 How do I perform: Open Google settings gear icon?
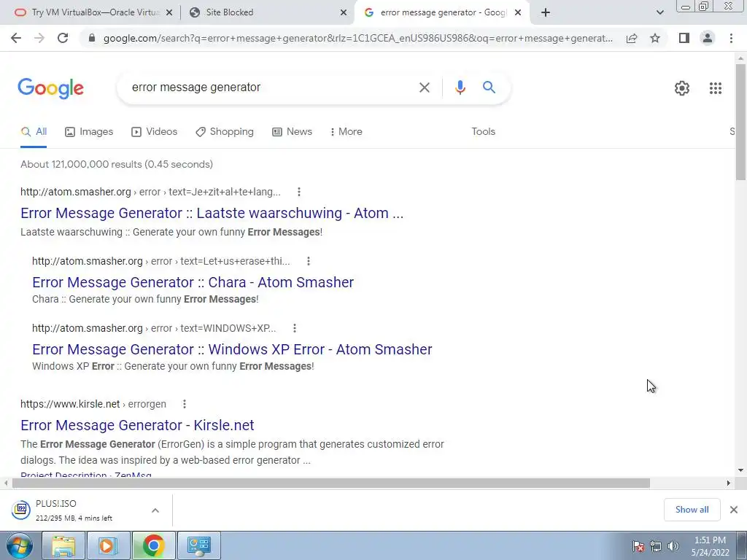(x=682, y=88)
